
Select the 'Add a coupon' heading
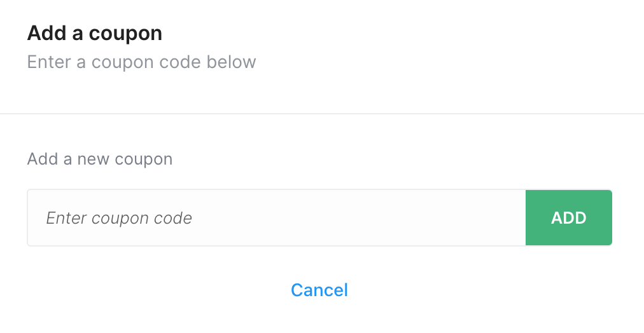click(x=94, y=33)
